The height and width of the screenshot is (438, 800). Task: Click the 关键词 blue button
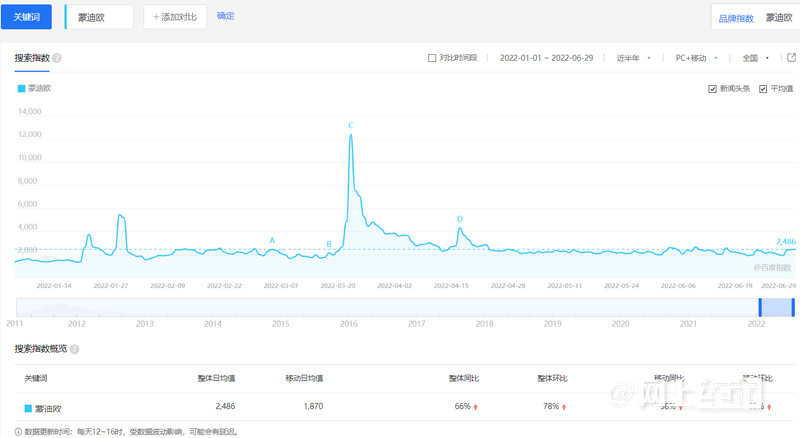pyautogui.click(x=27, y=17)
